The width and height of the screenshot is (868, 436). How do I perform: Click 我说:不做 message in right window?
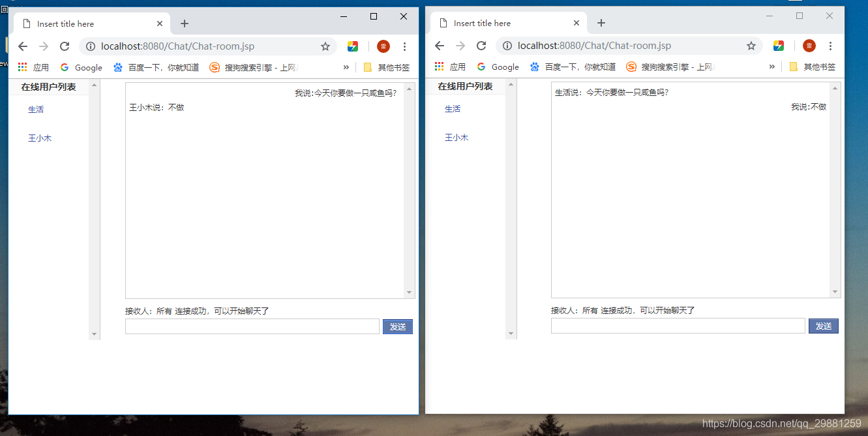809,107
